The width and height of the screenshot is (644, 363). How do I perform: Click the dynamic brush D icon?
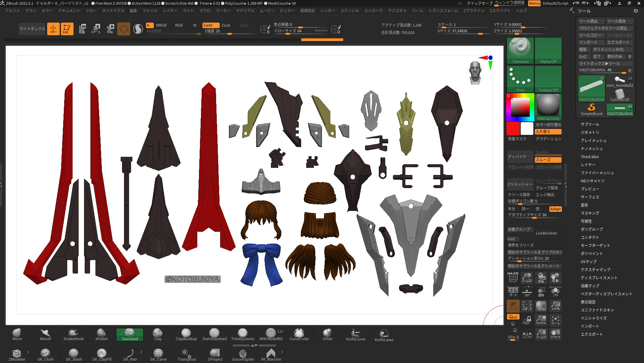click(336, 30)
